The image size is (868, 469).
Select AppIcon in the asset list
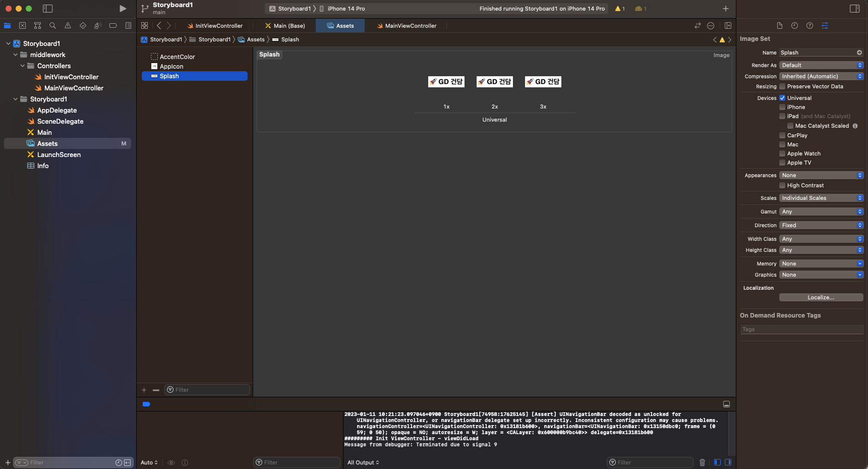tap(171, 67)
